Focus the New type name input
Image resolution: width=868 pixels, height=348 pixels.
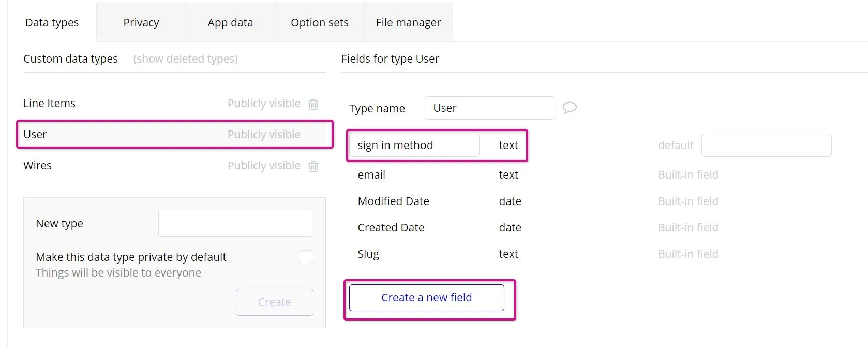click(236, 223)
